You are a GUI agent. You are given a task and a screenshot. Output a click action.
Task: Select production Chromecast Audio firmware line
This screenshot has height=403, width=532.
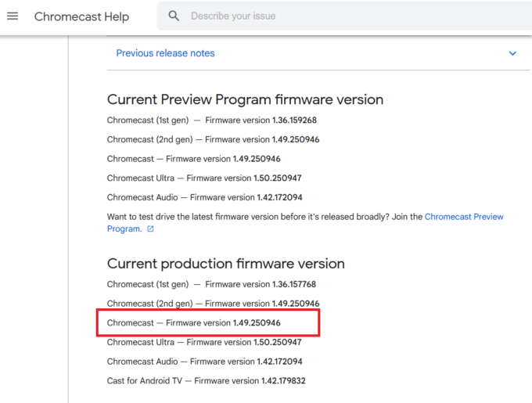[205, 362]
